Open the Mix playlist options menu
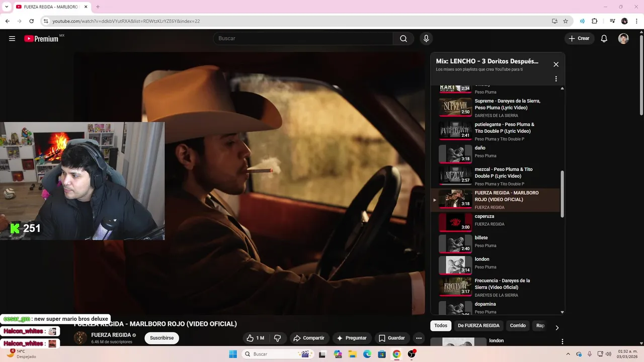The image size is (644, 362). tap(556, 79)
